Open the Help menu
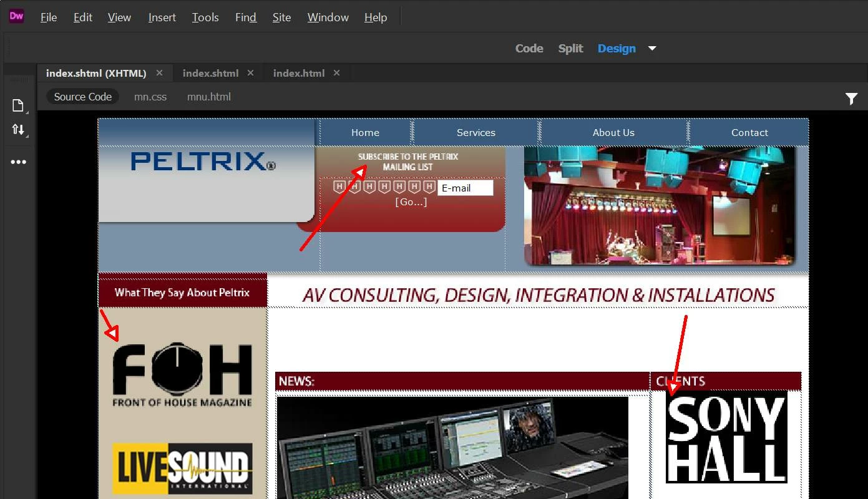Image resolution: width=868 pixels, height=499 pixels. tap(376, 17)
